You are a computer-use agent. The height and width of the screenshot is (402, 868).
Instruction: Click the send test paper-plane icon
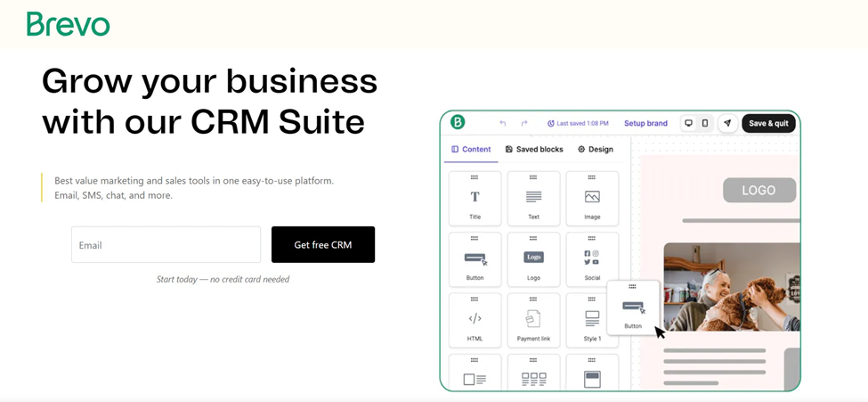[727, 123]
